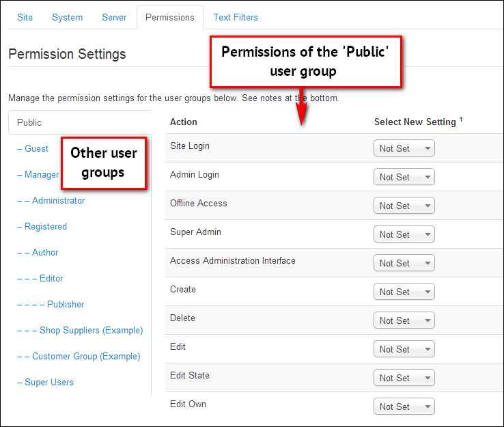Open the Access Administration Interface dropdown
This screenshot has width=504, height=427.
coord(404,263)
